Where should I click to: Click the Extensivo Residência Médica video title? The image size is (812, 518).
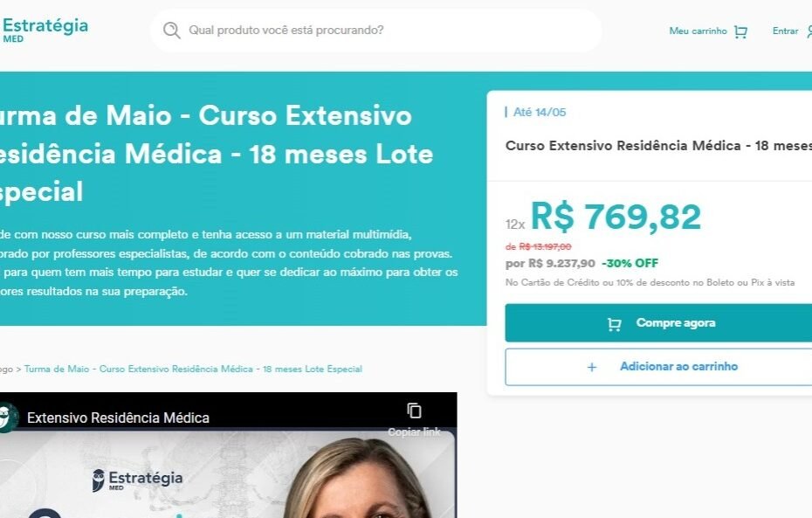pyautogui.click(x=118, y=418)
